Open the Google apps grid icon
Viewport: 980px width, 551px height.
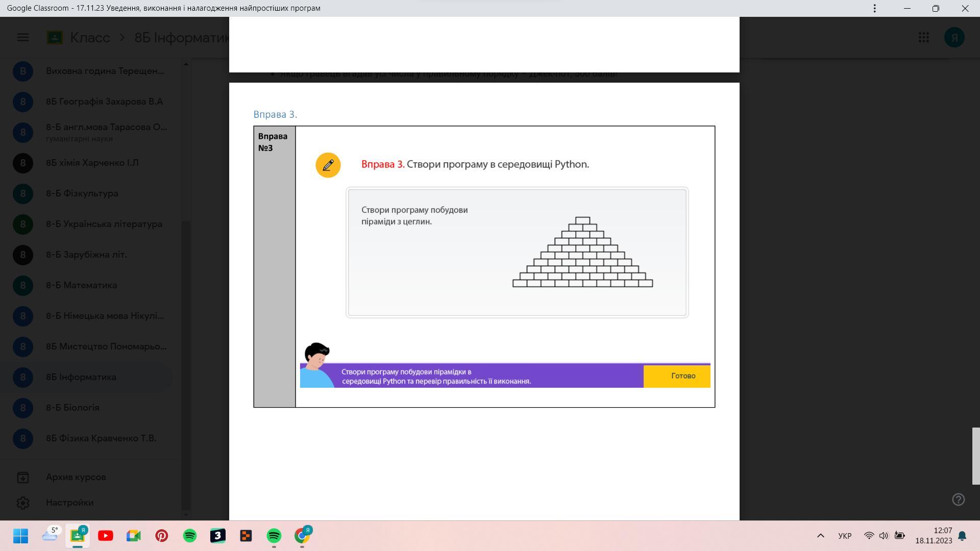(923, 37)
